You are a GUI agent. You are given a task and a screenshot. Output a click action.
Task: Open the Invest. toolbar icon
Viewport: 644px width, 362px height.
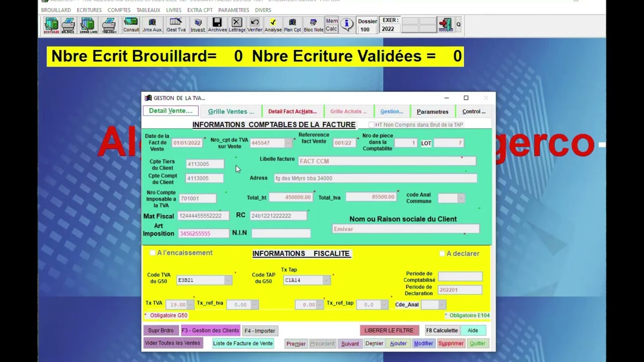click(198, 25)
